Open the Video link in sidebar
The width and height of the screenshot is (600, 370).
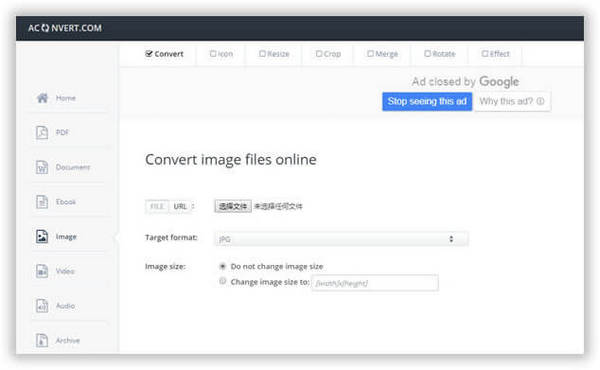coord(65,271)
